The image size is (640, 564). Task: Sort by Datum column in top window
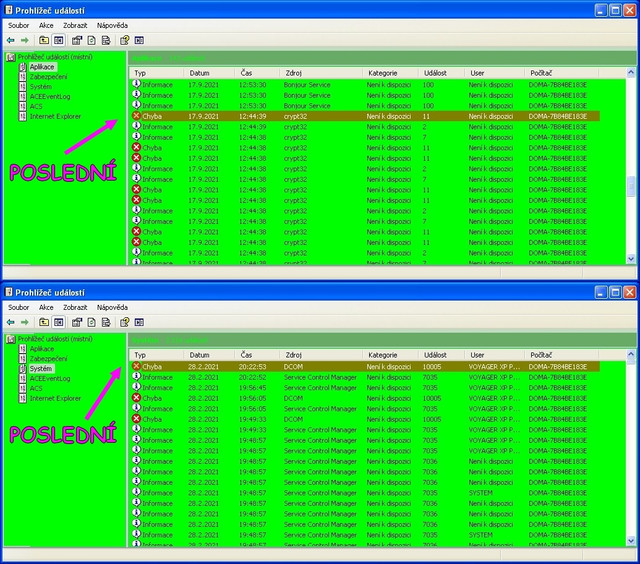click(x=209, y=73)
